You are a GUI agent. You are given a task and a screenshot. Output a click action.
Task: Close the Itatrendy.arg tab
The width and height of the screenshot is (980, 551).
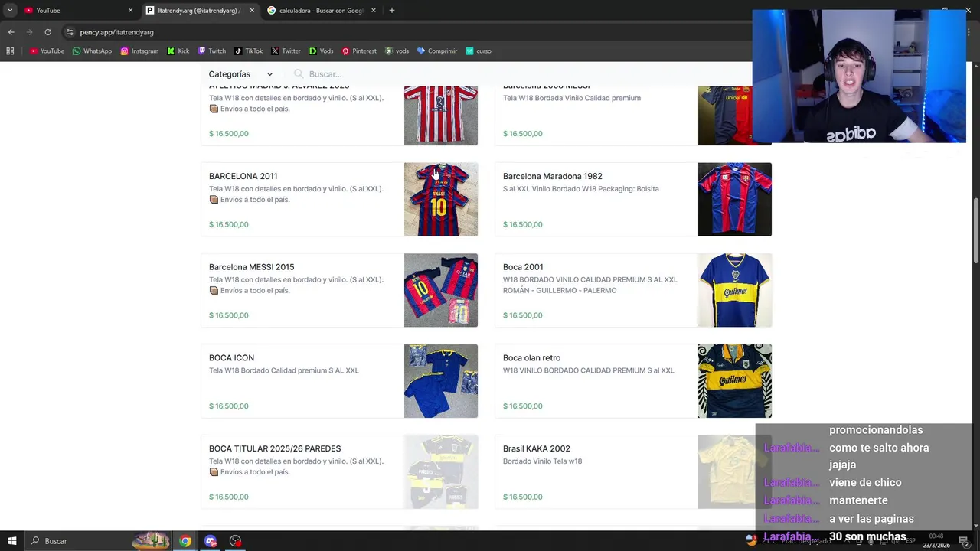click(252, 11)
